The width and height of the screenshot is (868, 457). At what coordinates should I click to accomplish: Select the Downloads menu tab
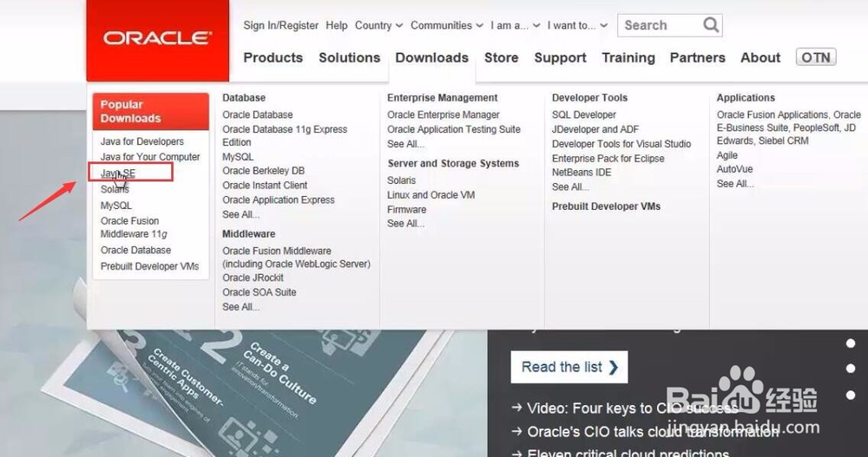[431, 57]
